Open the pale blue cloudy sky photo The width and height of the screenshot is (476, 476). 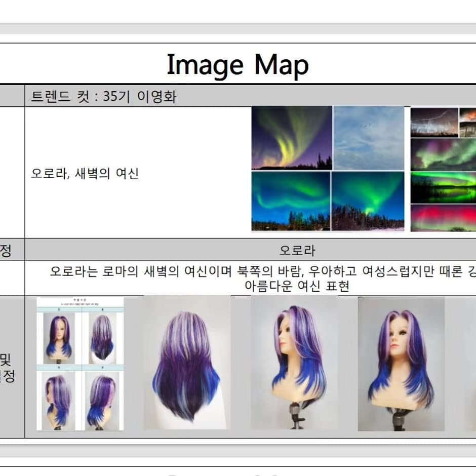(x=369, y=138)
